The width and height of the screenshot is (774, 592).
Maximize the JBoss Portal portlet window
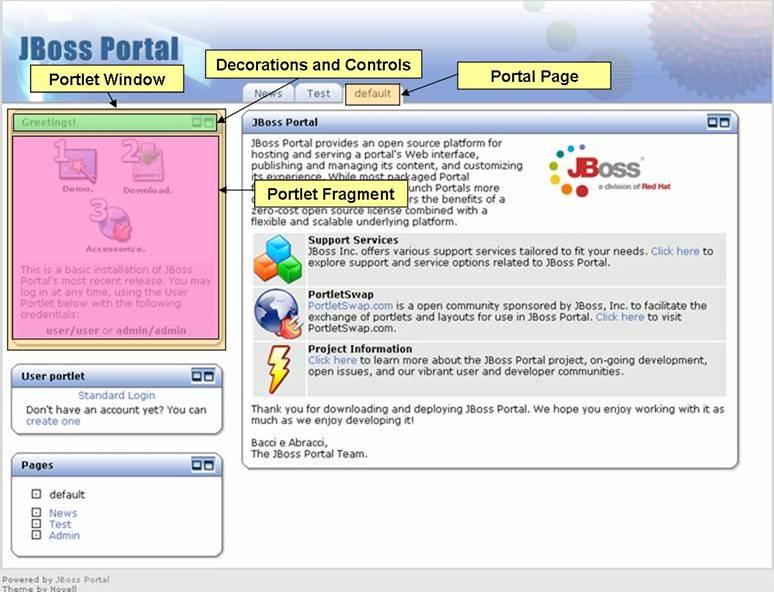click(724, 121)
